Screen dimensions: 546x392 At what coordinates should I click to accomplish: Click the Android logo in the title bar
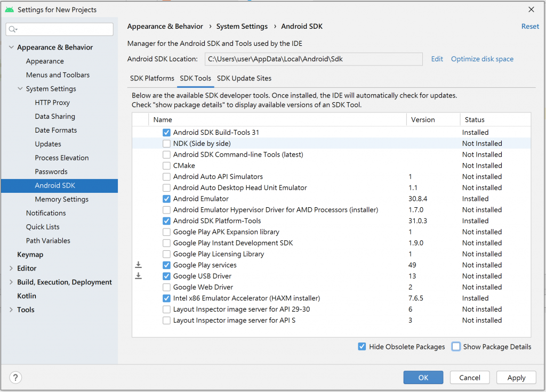pos(9,10)
